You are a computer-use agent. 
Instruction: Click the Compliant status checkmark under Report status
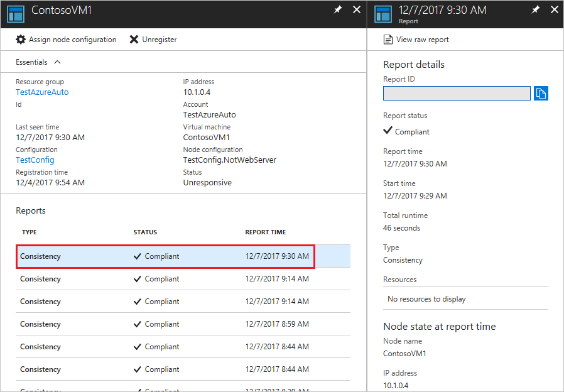click(x=387, y=131)
